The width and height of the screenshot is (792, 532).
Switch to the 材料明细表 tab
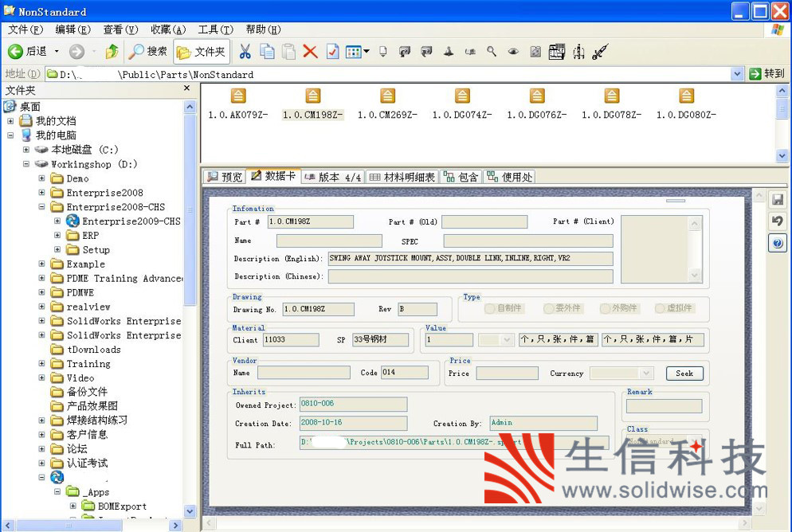coord(402,177)
